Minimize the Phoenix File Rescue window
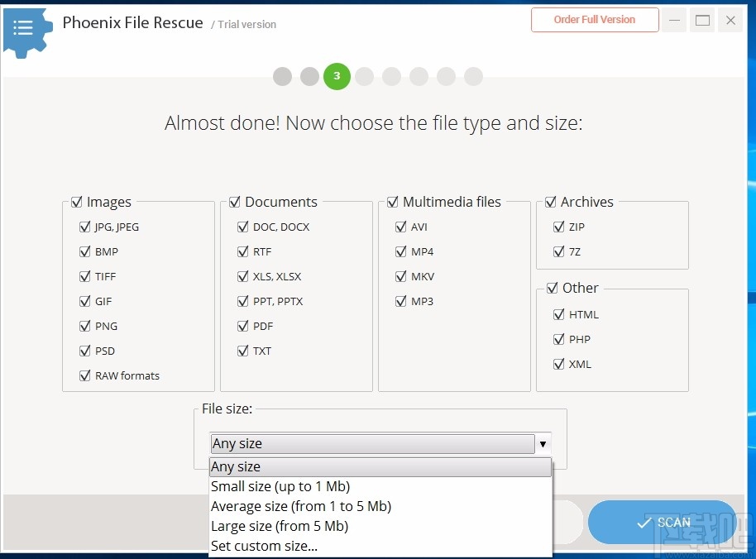Image resolution: width=756 pixels, height=559 pixels. pyautogui.click(x=674, y=21)
